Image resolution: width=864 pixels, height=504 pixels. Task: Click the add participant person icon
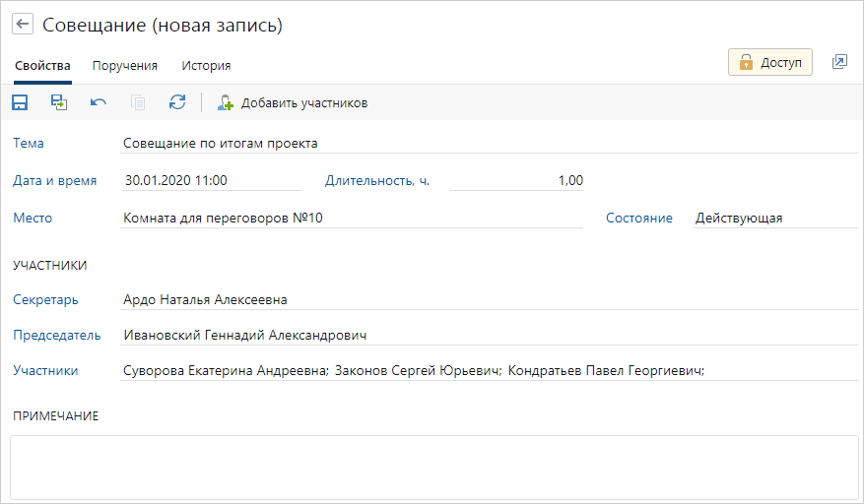pyautogui.click(x=226, y=102)
